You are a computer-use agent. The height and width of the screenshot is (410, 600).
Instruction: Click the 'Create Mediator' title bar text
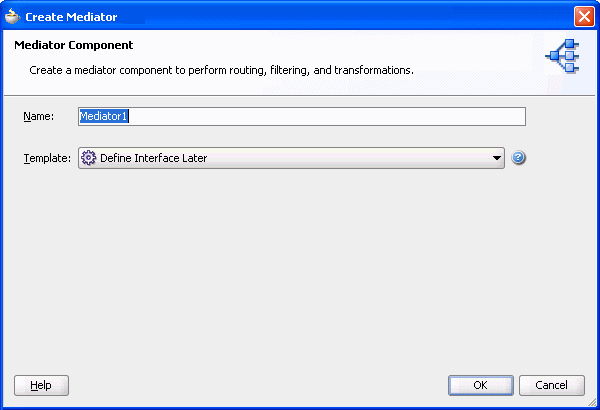tap(71, 16)
